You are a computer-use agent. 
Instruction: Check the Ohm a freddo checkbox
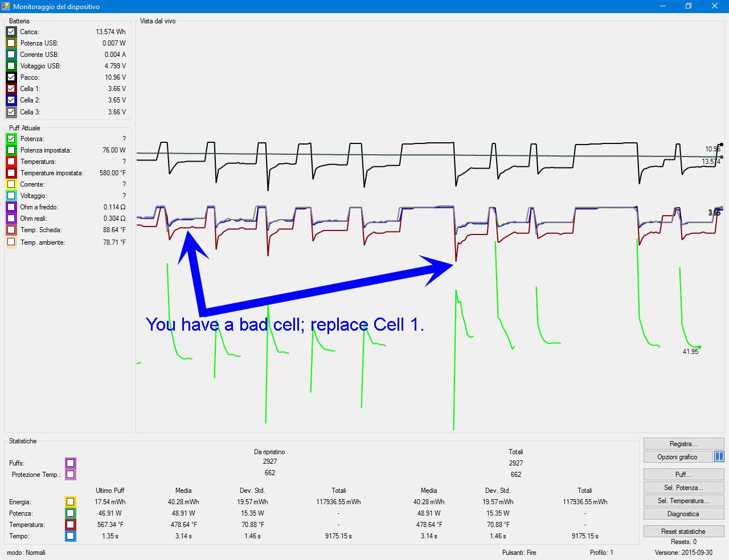[x=11, y=207]
